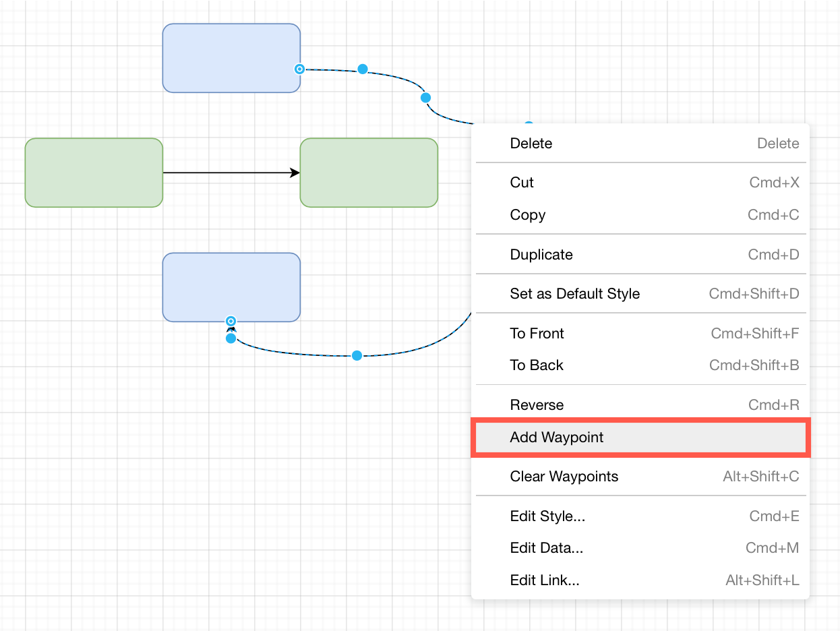Click the waypoint dot on the lower curve
Viewport: 840px width, 631px height.
point(357,355)
